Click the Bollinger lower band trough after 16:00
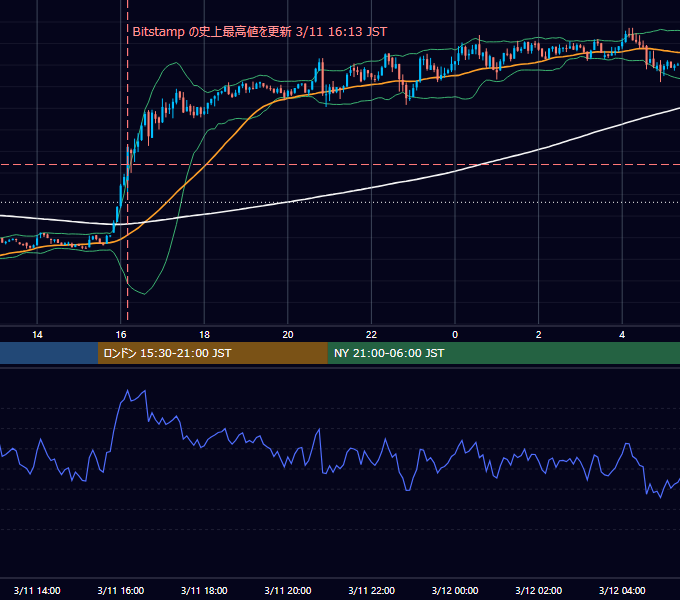This screenshot has width=680, height=600. pyautogui.click(x=144, y=293)
